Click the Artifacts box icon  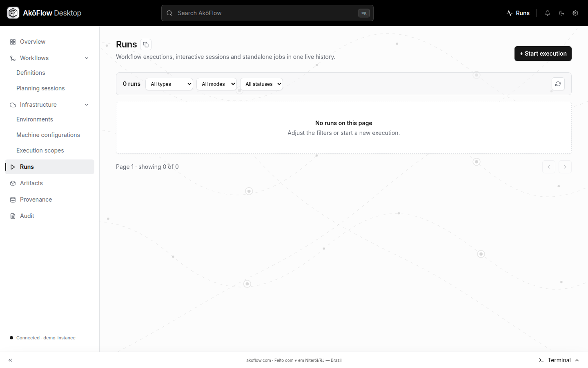(13, 183)
